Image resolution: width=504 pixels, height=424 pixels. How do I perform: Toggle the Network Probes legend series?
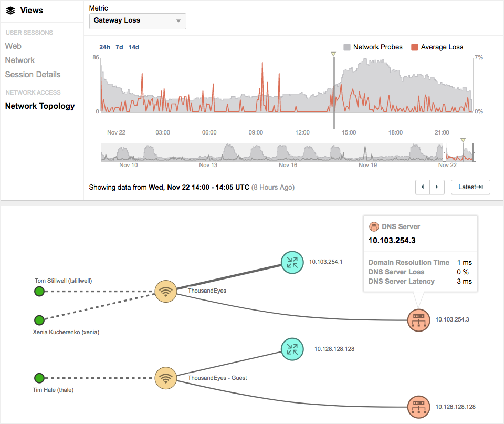click(373, 47)
